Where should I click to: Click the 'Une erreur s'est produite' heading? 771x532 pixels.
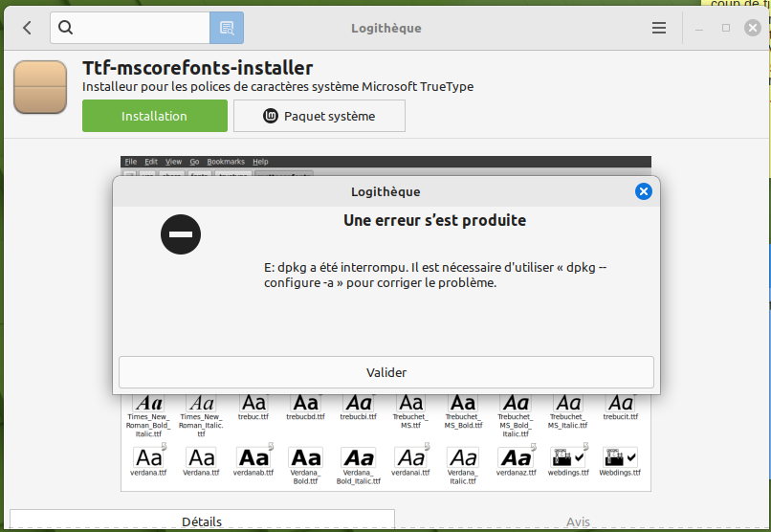click(x=434, y=220)
